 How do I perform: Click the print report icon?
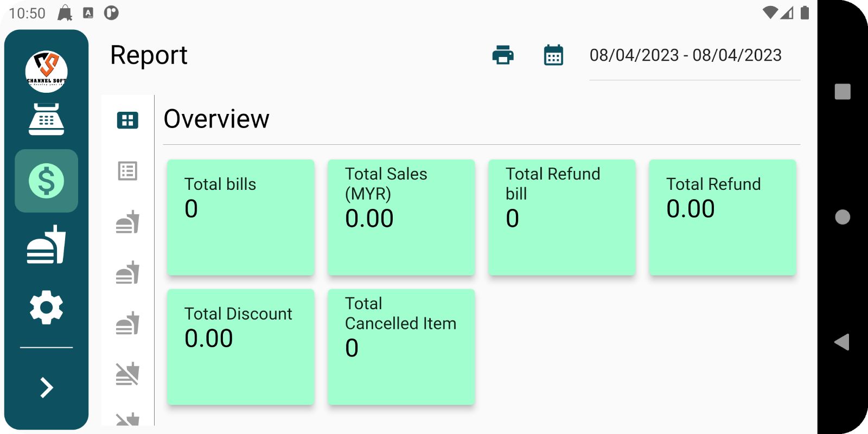click(503, 55)
